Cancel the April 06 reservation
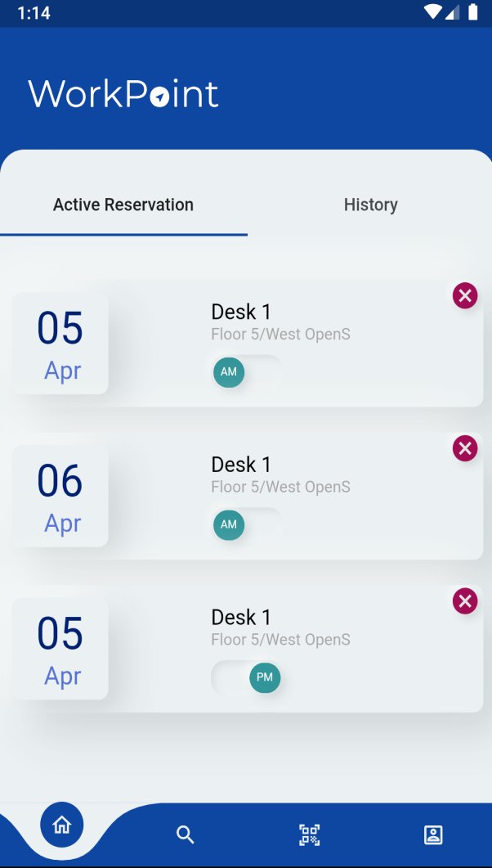The width and height of the screenshot is (492, 868). pyautogui.click(x=464, y=448)
